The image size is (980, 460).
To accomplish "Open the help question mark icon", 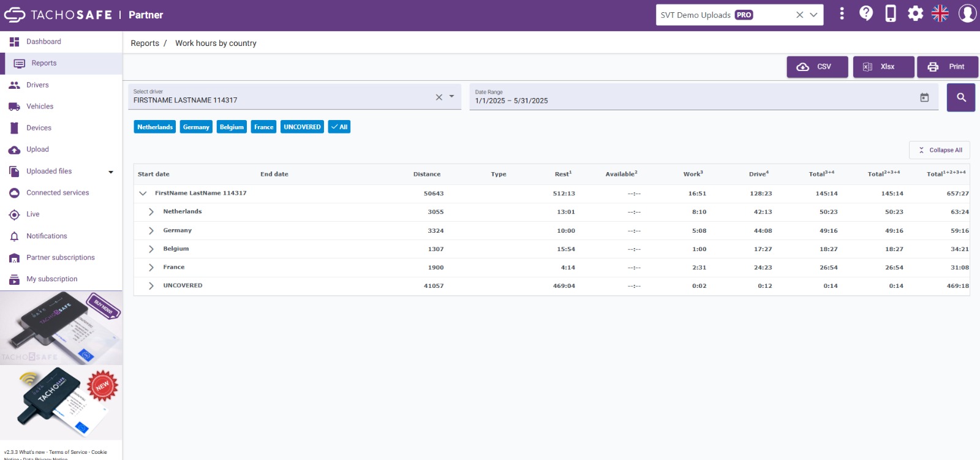I will (866, 13).
